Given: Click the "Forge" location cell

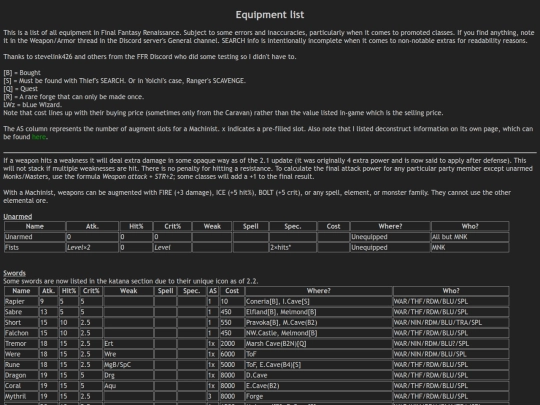Looking at the screenshot, I should click(319, 396).
